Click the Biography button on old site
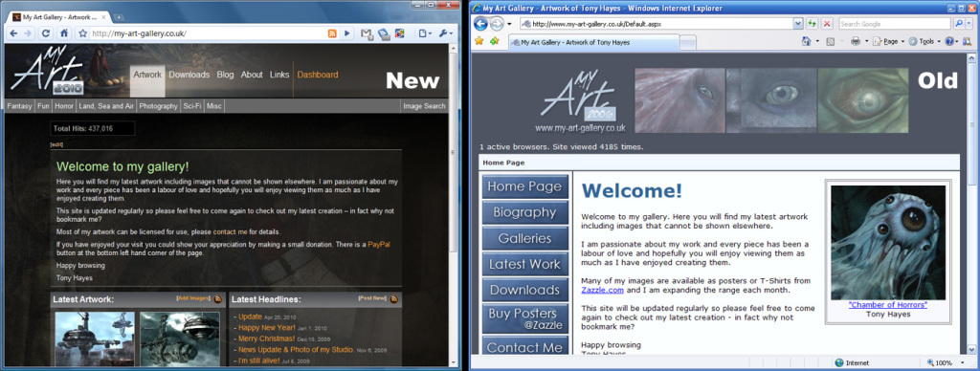Viewport: 980px width, 371px height. pyautogui.click(x=525, y=212)
